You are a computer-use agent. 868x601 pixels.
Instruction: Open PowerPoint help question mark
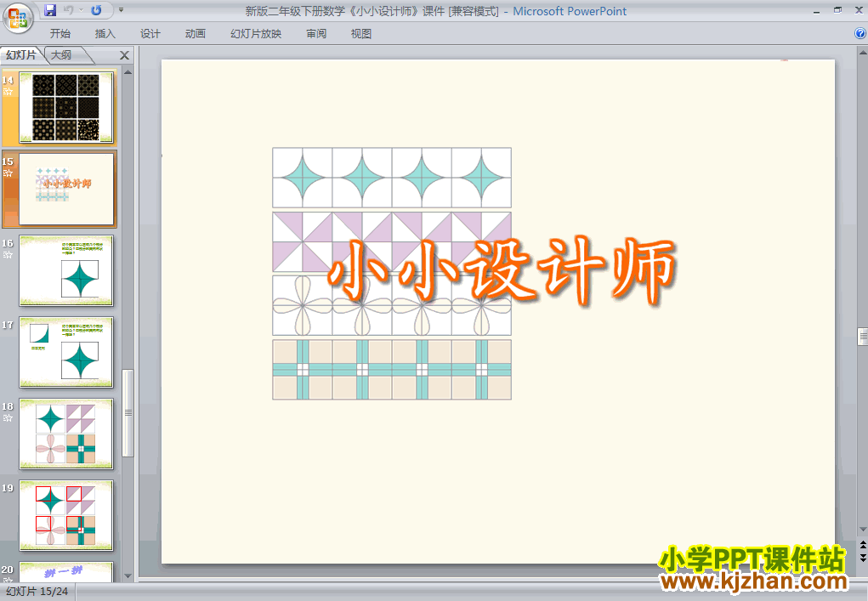pos(860,33)
